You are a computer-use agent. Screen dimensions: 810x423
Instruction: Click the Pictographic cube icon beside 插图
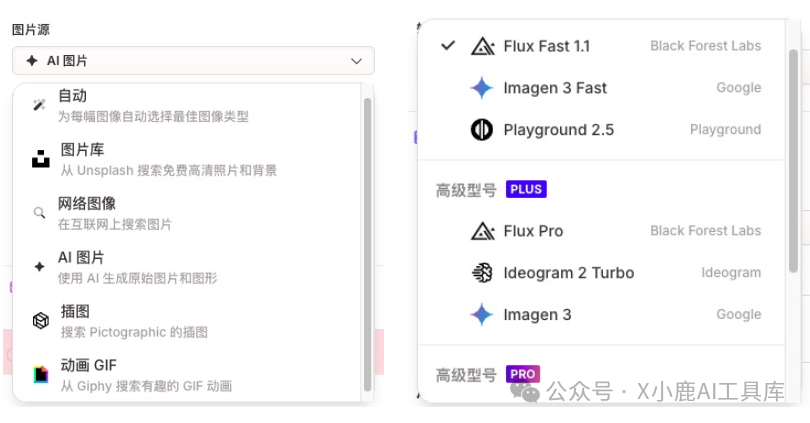[x=41, y=321]
